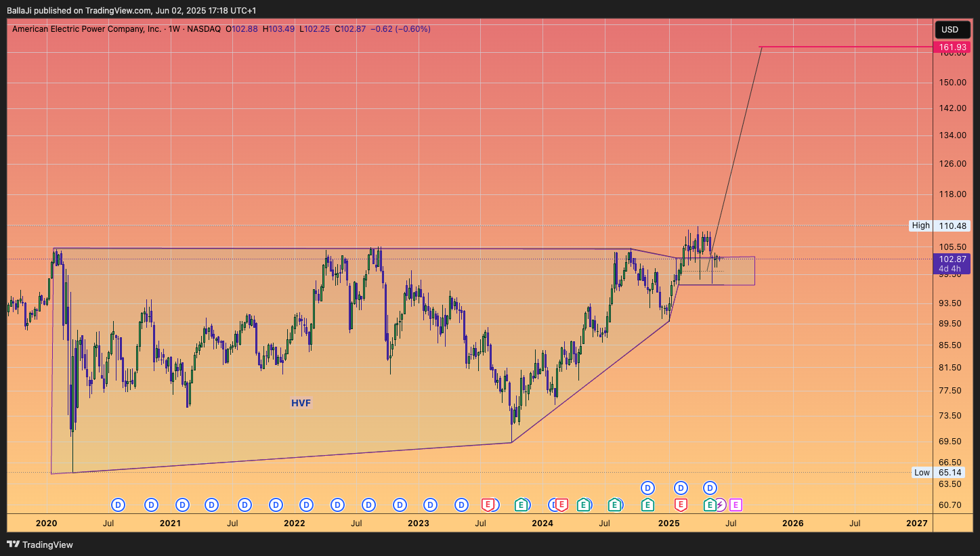
Task: Click the NASDAQ exchange text in the header
Action: pos(202,29)
